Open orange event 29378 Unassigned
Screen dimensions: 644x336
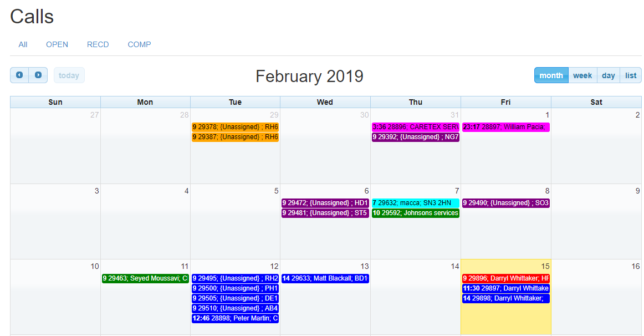point(235,127)
